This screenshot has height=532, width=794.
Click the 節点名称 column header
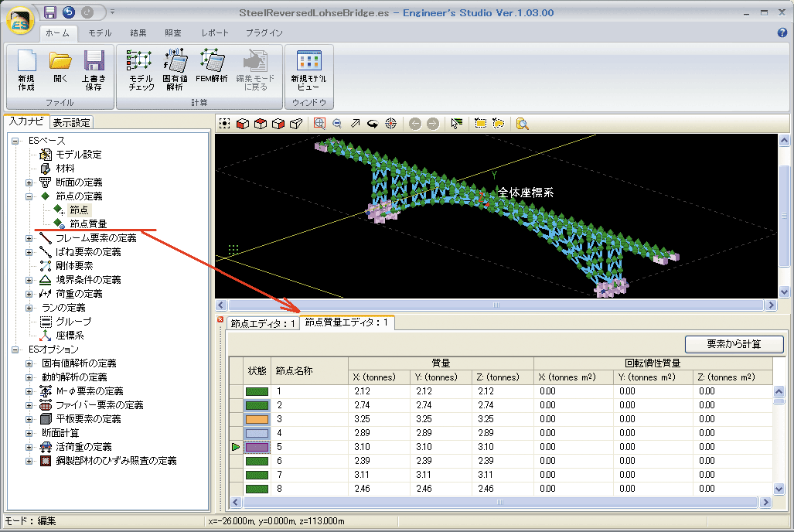[309, 371]
